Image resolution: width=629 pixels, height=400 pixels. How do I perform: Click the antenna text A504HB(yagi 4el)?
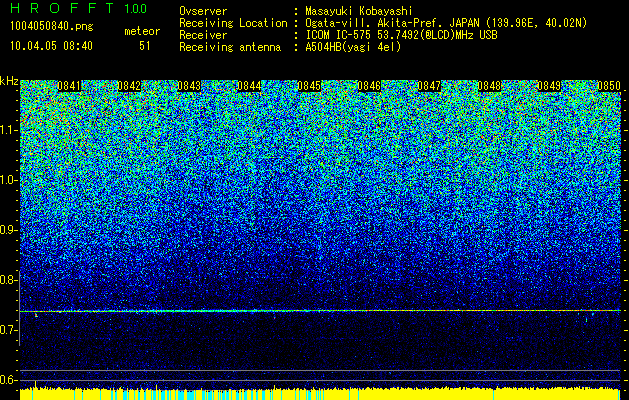point(353,47)
